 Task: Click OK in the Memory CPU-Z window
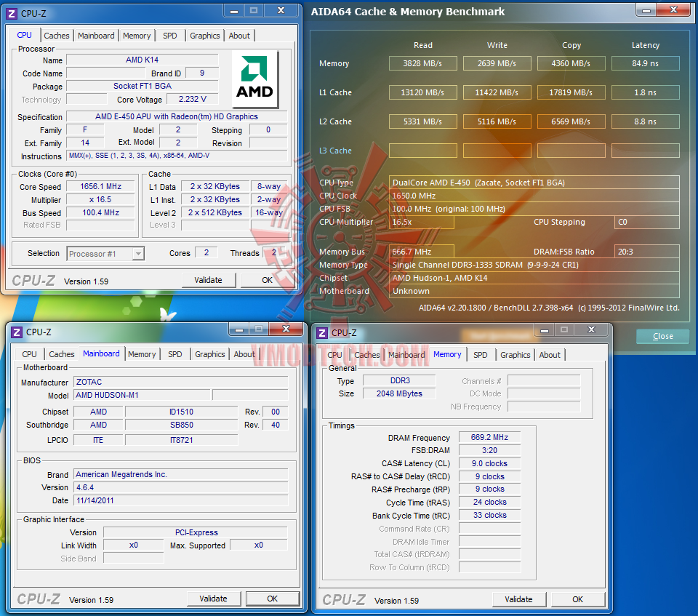[x=578, y=599]
